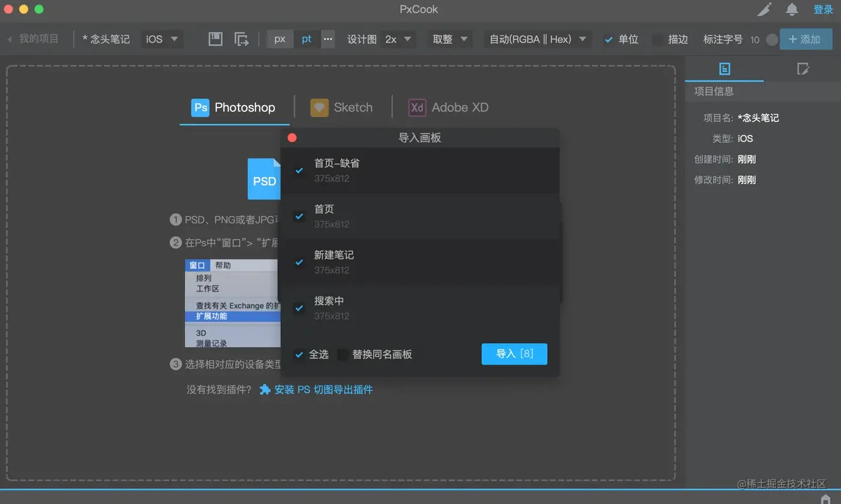Toggle the 描边 checkbox
This screenshot has width=841, height=504.
point(658,40)
